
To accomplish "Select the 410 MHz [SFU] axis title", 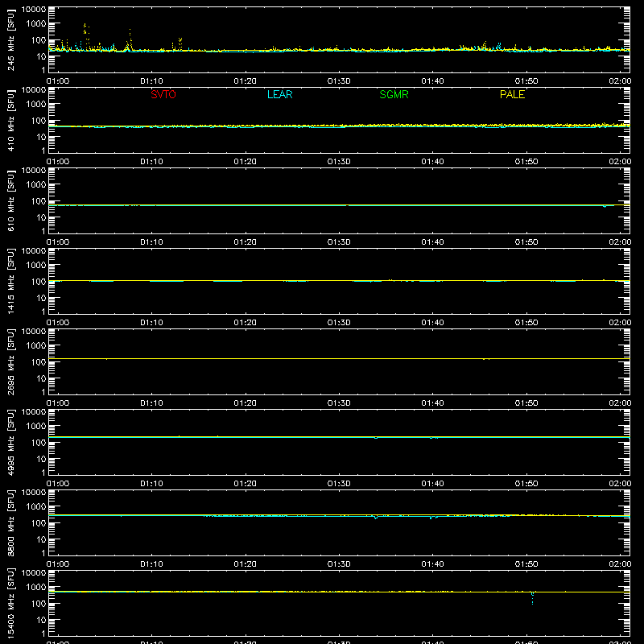I will tap(10, 121).
